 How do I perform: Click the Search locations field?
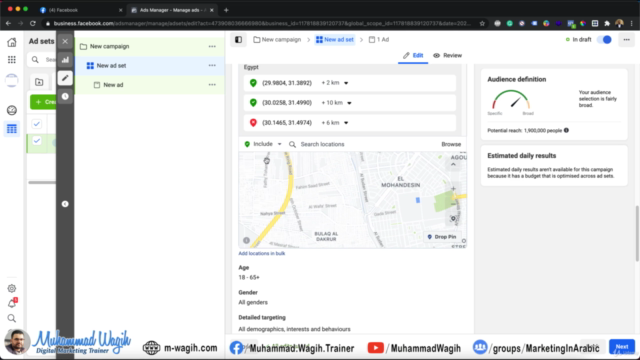coord(363,144)
